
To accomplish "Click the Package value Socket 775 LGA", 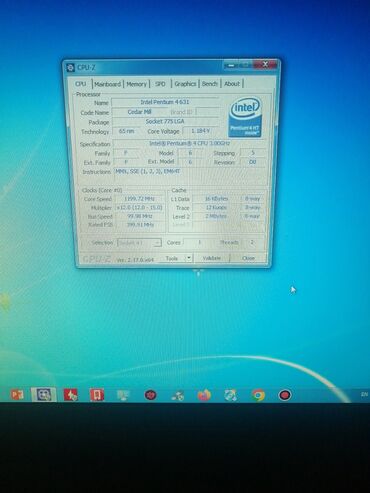I will tap(165, 121).
